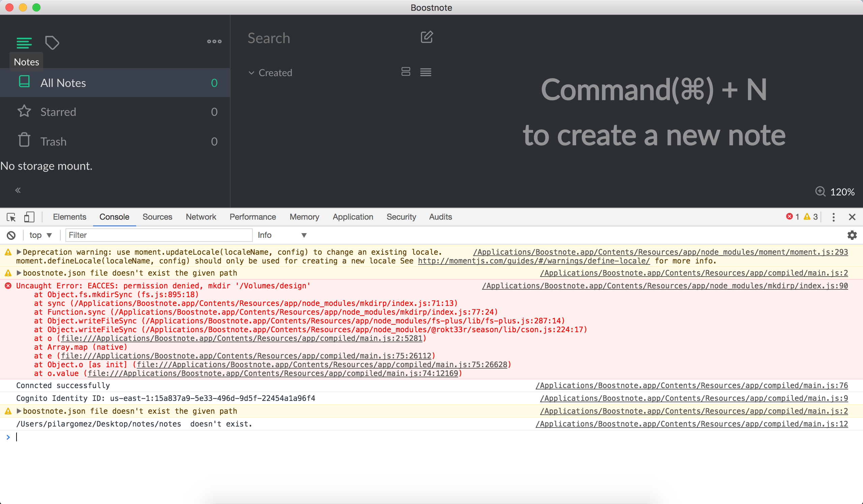Open the Sources tab

tap(157, 217)
